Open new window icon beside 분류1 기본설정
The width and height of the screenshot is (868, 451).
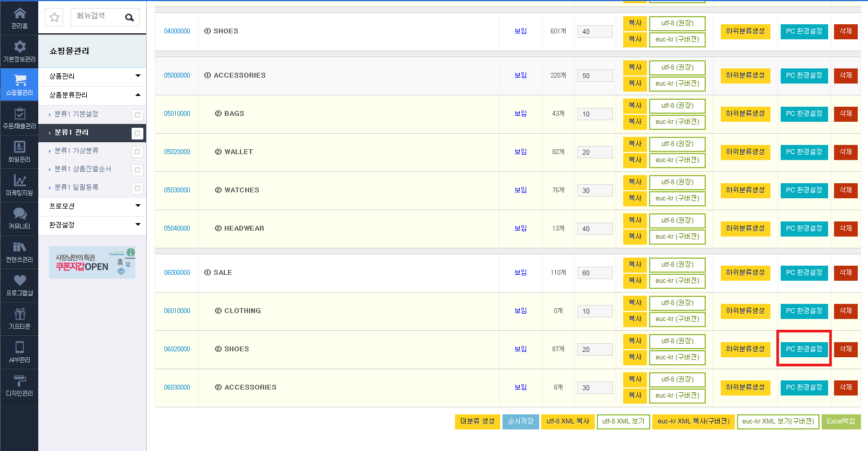[137, 115]
